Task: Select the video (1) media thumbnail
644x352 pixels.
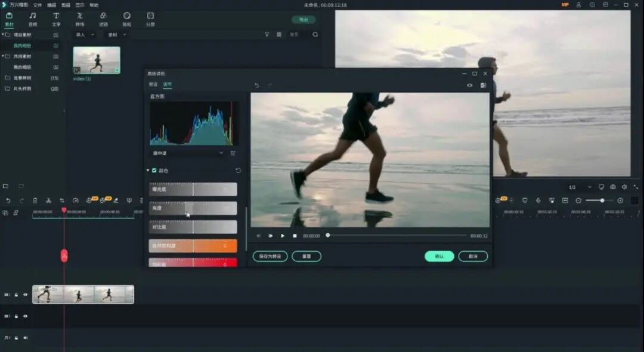Action: coord(97,60)
